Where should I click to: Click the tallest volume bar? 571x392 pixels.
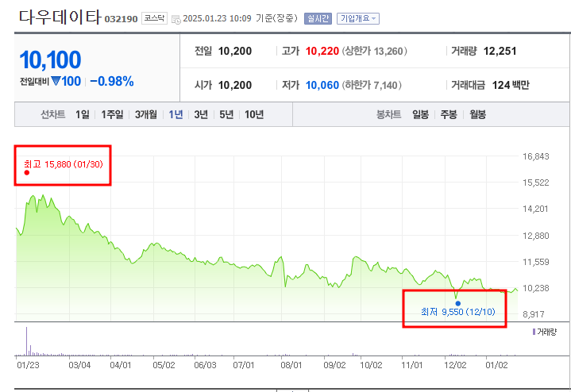[x=26, y=341]
